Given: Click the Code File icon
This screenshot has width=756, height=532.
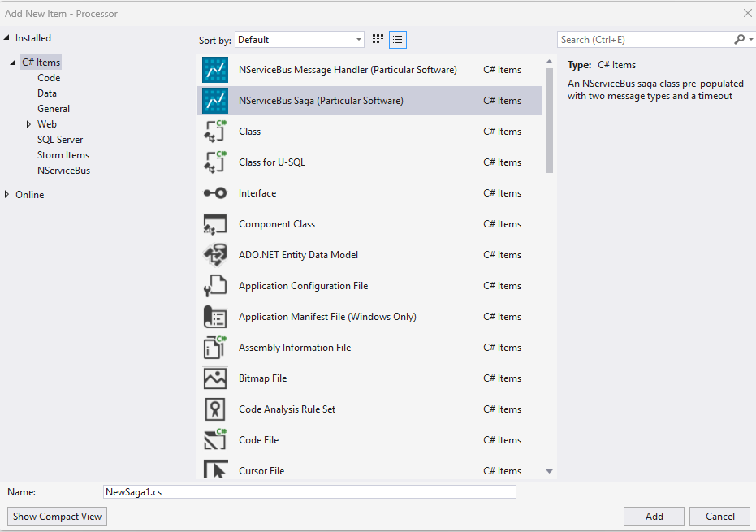Looking at the screenshot, I should point(215,440).
